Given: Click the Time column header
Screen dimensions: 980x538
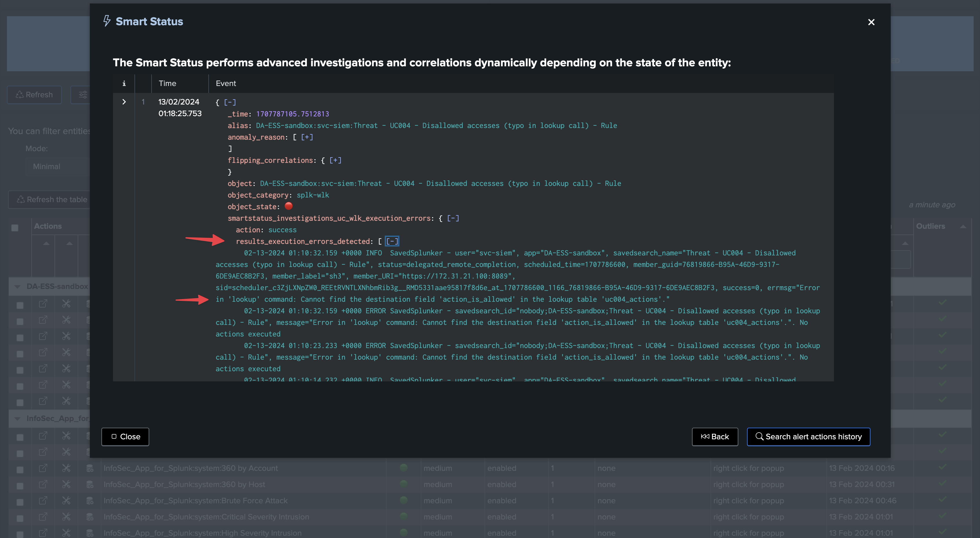Looking at the screenshot, I should click(x=167, y=83).
